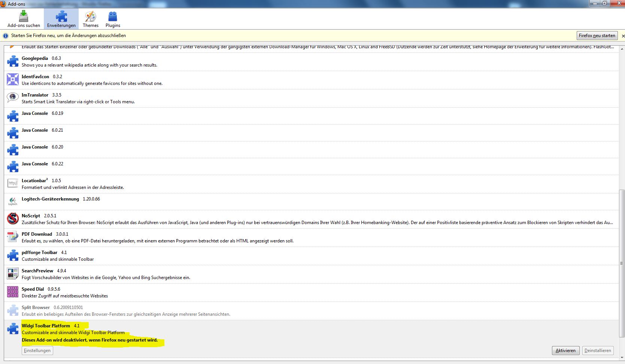Click the NoScript extension icon
The height and width of the screenshot is (364, 625).
tap(13, 218)
